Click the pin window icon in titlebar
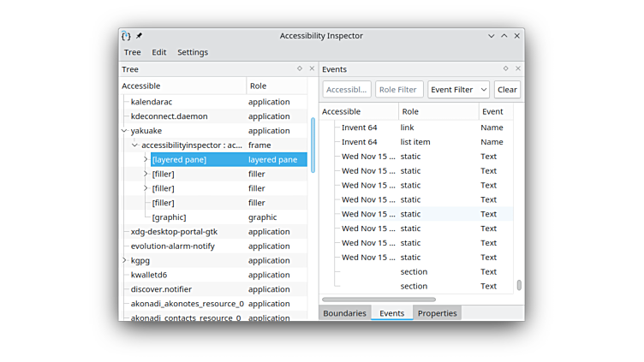 140,36
